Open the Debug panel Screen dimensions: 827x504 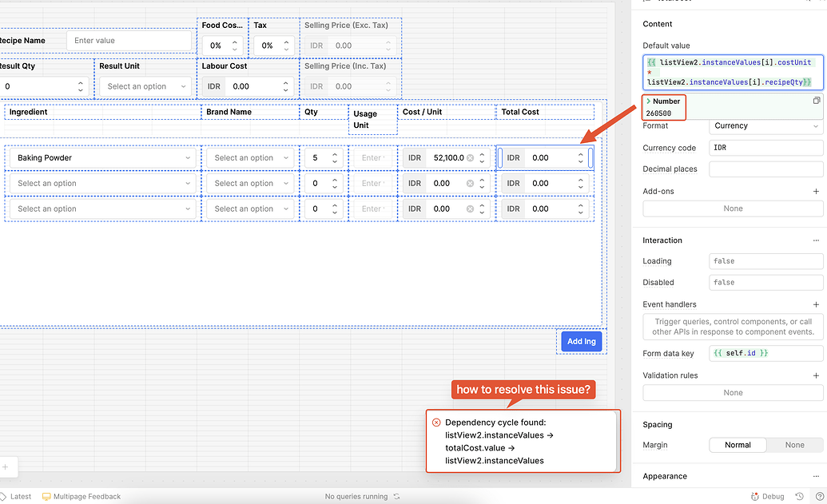click(x=767, y=497)
